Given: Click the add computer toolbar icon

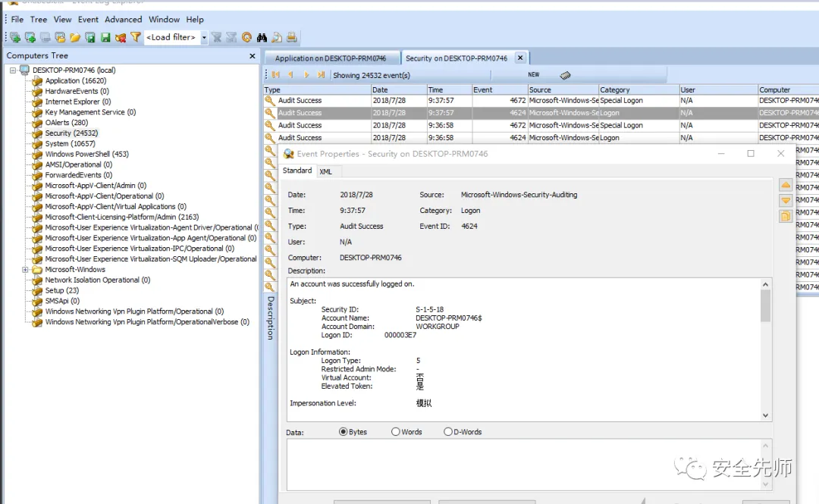Looking at the screenshot, I should coord(14,37).
